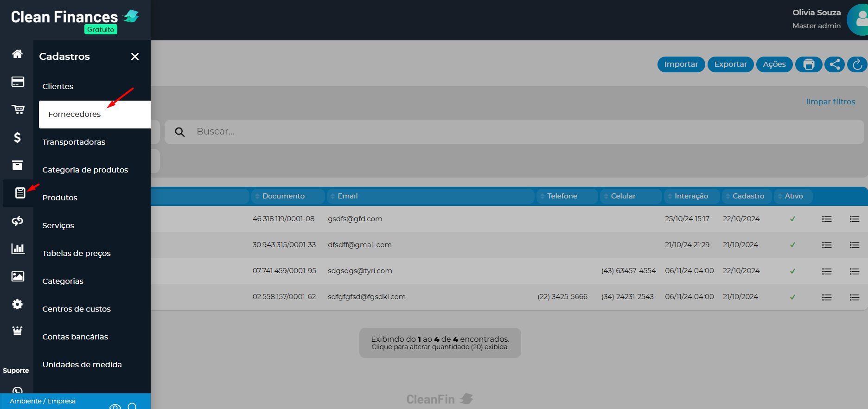Click the Buscar search field

[x=510, y=132]
